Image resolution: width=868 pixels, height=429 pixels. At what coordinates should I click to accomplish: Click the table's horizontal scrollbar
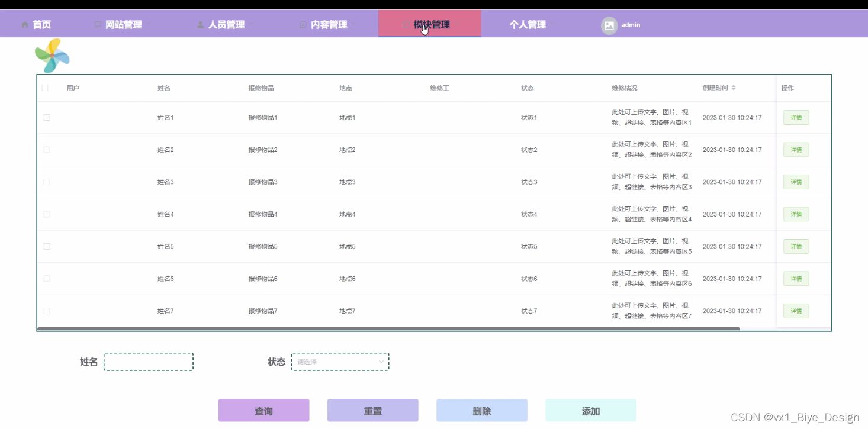[388, 328]
